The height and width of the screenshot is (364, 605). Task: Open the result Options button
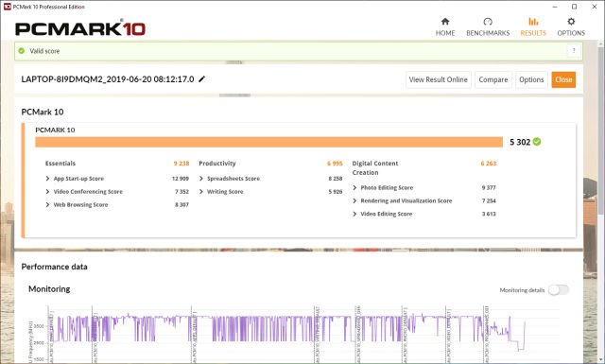(x=531, y=79)
